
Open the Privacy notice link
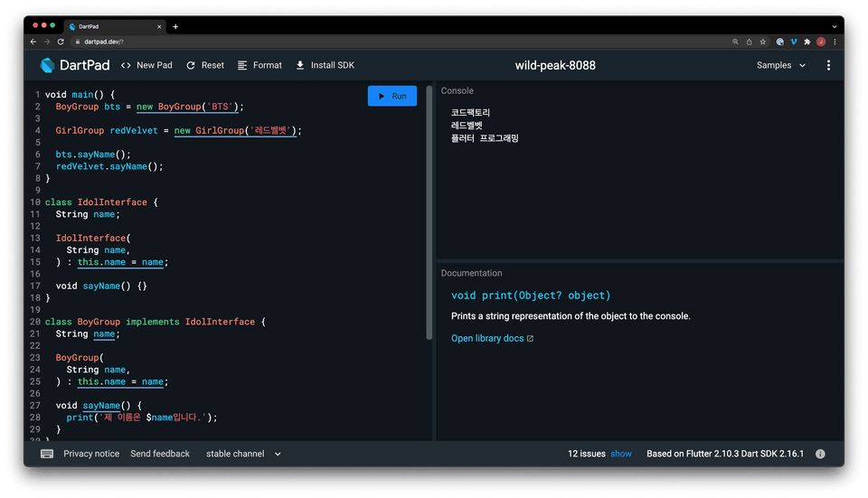coord(91,454)
